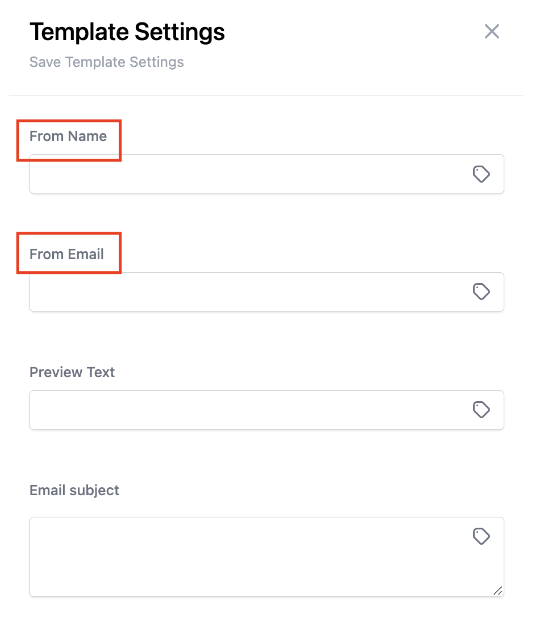The image size is (534, 618).
Task: Open merge tags for From Email
Action: 481,292
